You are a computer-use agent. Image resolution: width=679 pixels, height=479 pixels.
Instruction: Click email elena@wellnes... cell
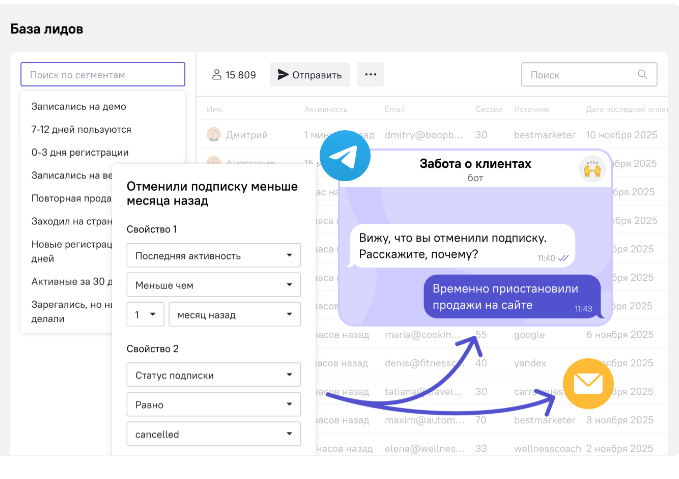424,448
